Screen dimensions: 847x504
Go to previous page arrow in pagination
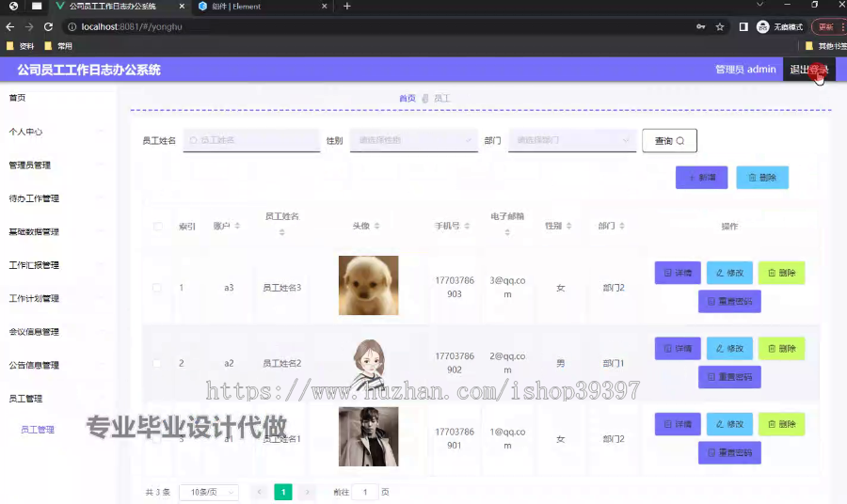click(x=260, y=492)
